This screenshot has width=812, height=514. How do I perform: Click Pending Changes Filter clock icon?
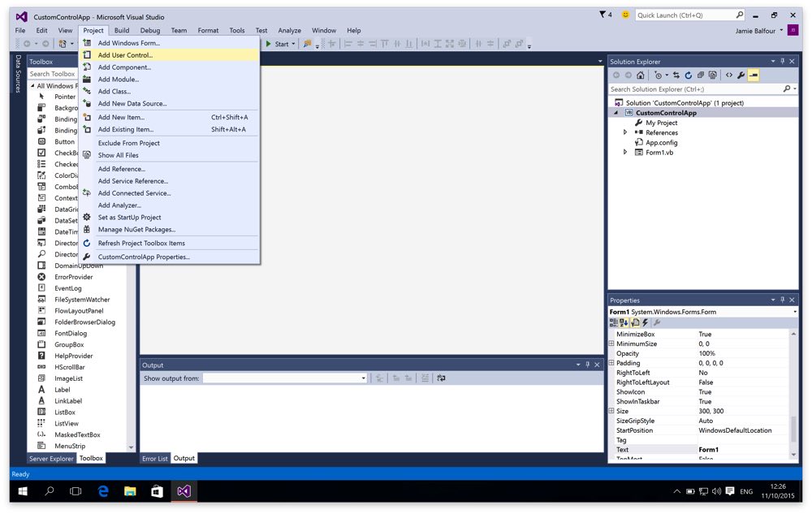[658, 75]
